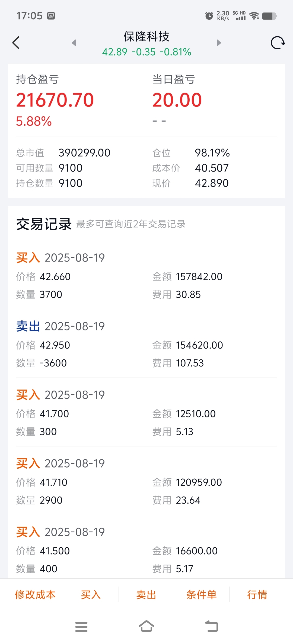
Task: Tap the 保隆科技 stock title
Action: point(146,37)
